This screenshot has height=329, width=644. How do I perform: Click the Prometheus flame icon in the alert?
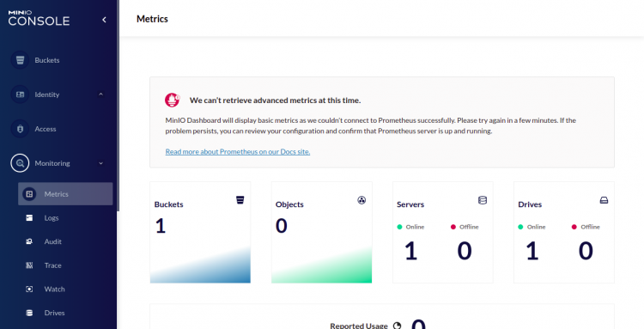click(x=173, y=100)
